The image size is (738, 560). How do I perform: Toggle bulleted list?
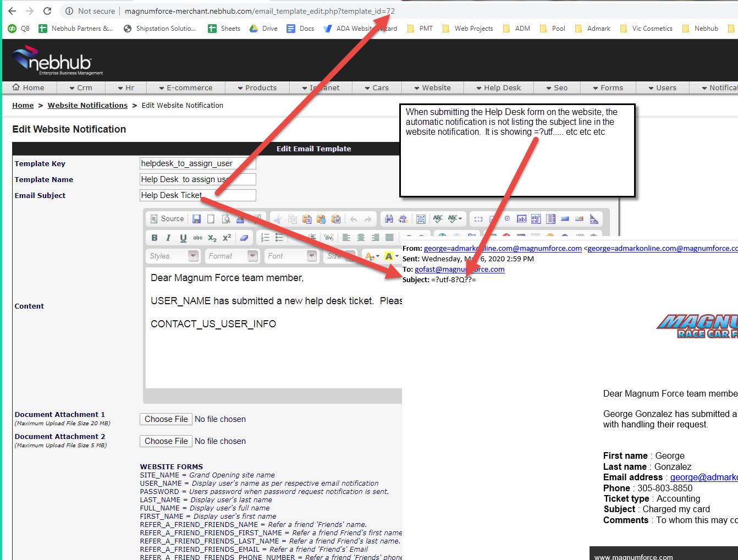(x=279, y=238)
